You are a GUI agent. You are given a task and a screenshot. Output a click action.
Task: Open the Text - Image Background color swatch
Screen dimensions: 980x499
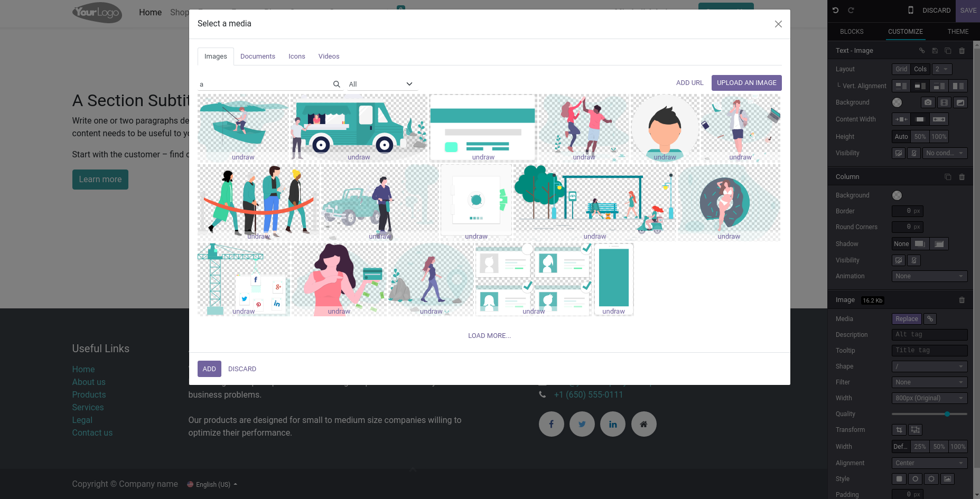[897, 102]
